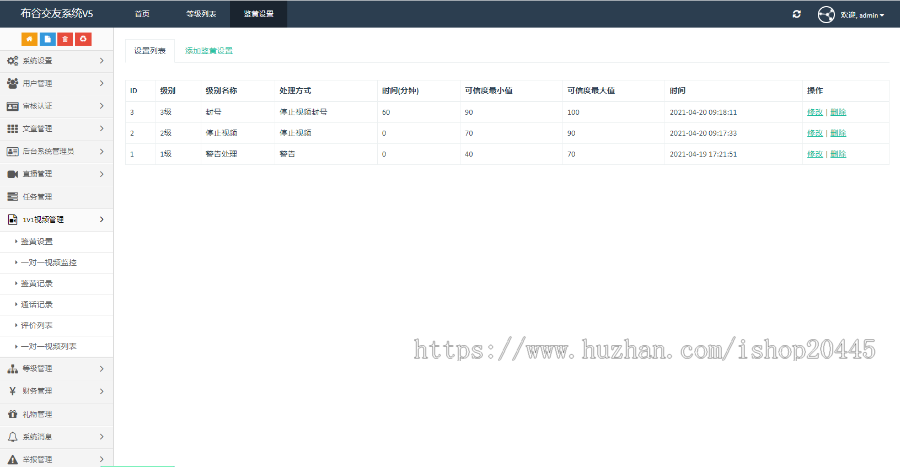Click the yen icon beside 财务管理
Image resolution: width=900 pixels, height=467 pixels.
[x=12, y=391]
